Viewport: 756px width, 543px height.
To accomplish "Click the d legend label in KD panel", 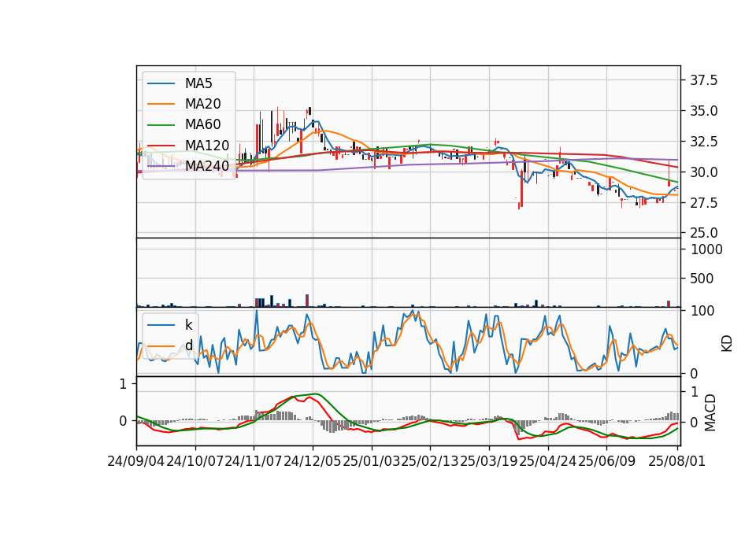I will pos(188,345).
